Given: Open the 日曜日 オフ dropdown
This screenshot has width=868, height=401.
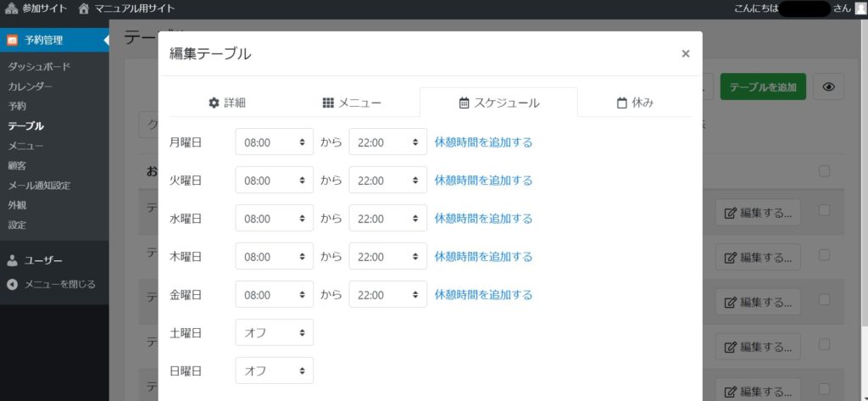Looking at the screenshot, I should pos(274,370).
